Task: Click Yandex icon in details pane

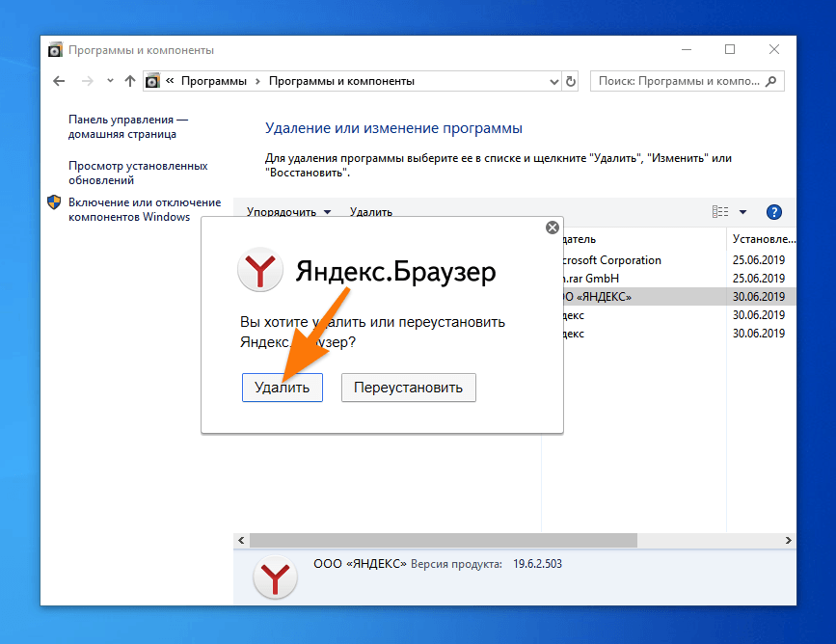Action: [275, 577]
